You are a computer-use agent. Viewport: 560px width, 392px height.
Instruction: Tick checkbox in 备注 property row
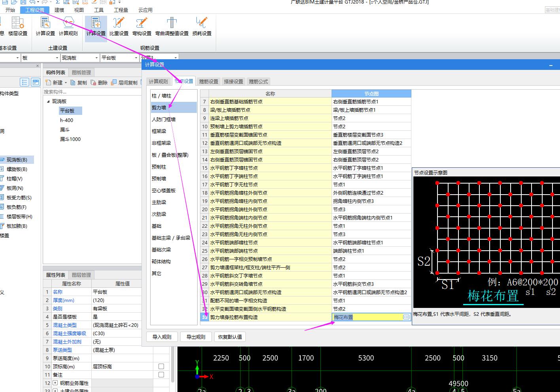click(x=161, y=375)
